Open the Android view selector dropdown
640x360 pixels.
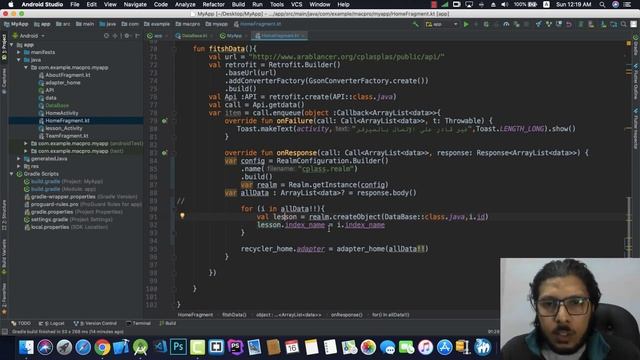tap(29, 36)
